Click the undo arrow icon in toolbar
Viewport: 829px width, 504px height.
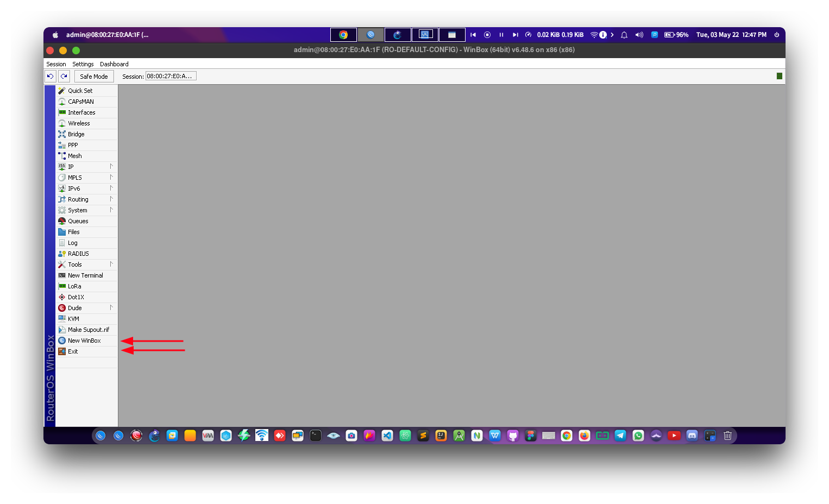pos(51,77)
